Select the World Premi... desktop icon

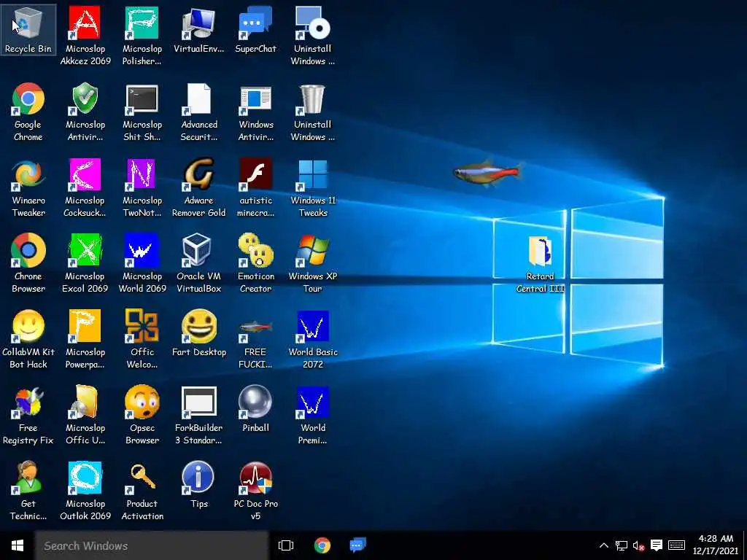[x=312, y=415]
